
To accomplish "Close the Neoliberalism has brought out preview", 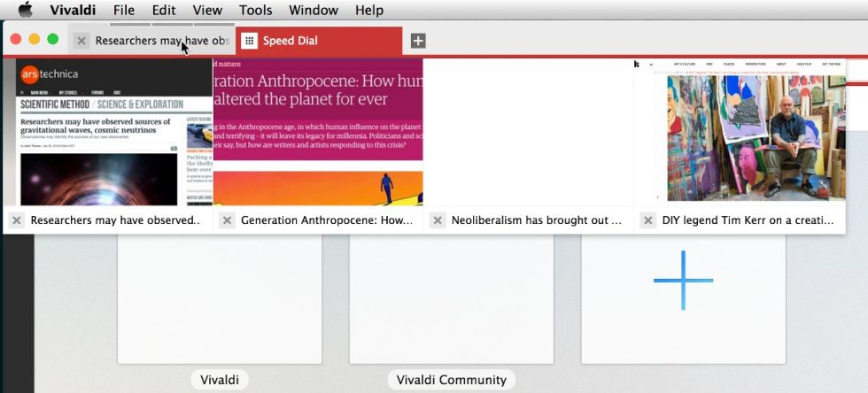I will (x=438, y=220).
